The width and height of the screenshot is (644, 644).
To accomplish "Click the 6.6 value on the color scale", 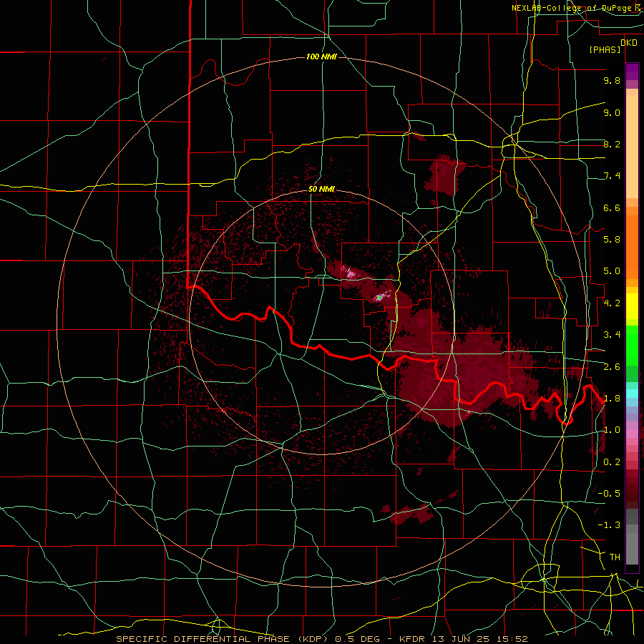I will (x=612, y=208).
